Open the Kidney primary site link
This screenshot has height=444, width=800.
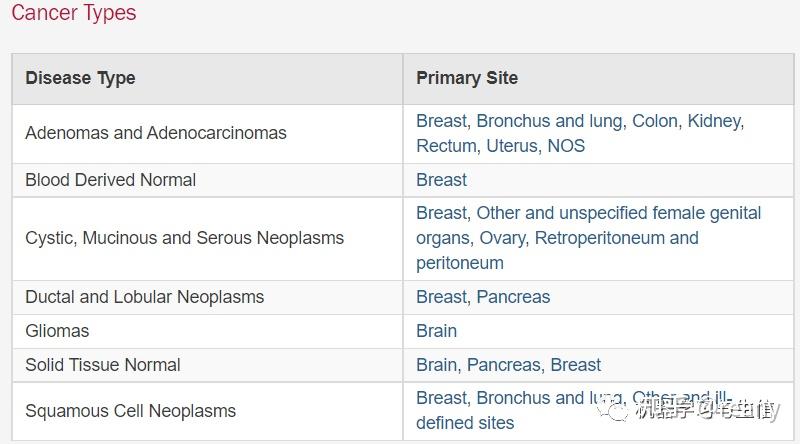(x=715, y=121)
